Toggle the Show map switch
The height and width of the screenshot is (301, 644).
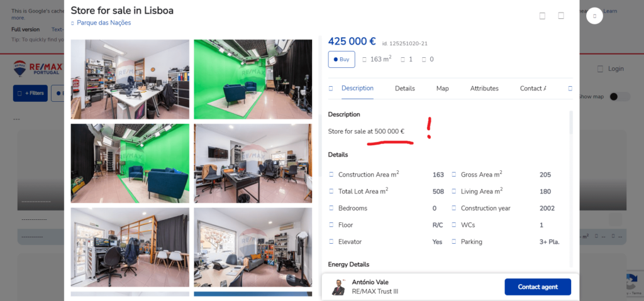(619, 96)
